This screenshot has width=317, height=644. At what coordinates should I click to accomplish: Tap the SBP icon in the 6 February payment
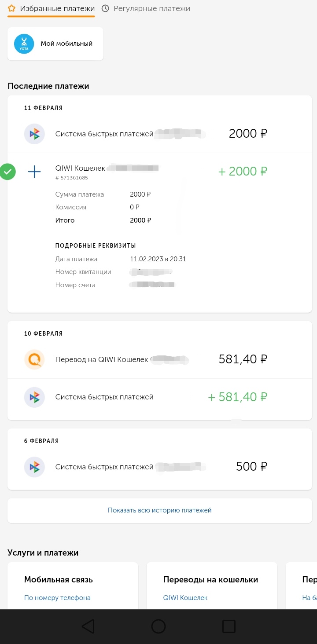click(x=34, y=467)
